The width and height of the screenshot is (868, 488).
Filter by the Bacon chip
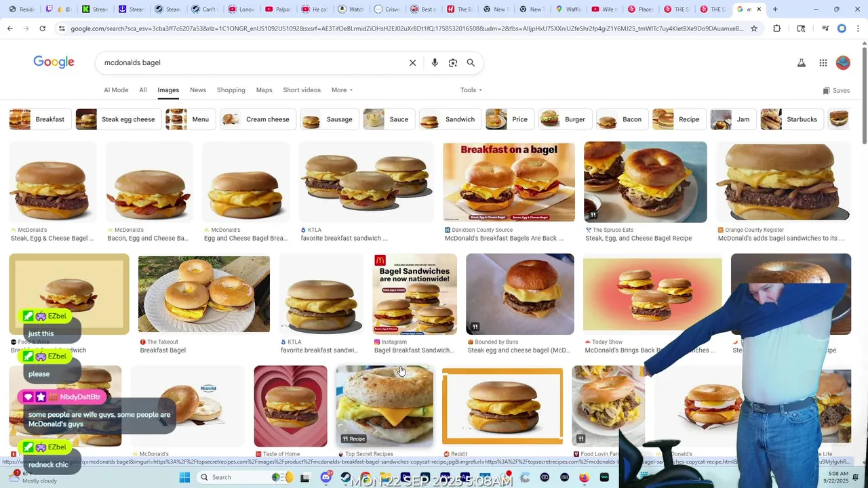(622, 119)
